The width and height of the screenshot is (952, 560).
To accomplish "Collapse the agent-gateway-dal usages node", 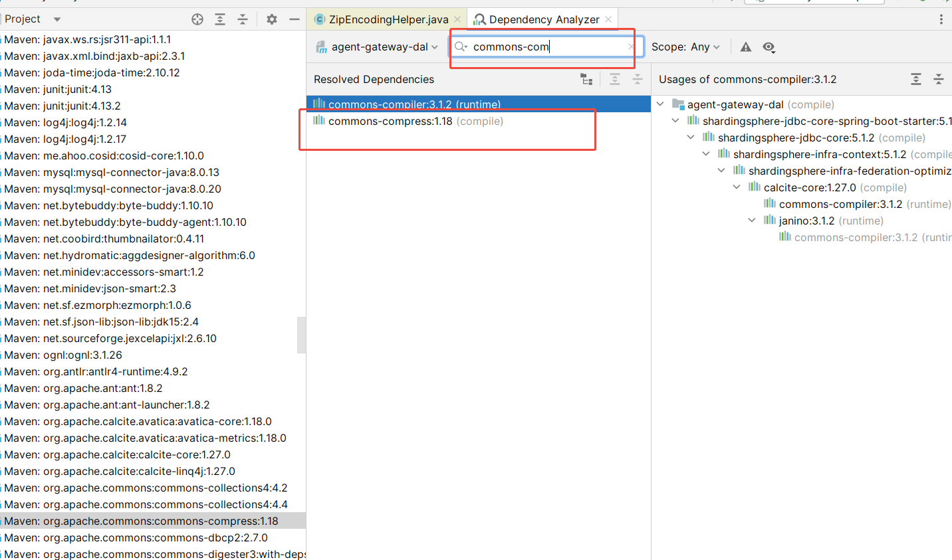I will click(x=660, y=104).
